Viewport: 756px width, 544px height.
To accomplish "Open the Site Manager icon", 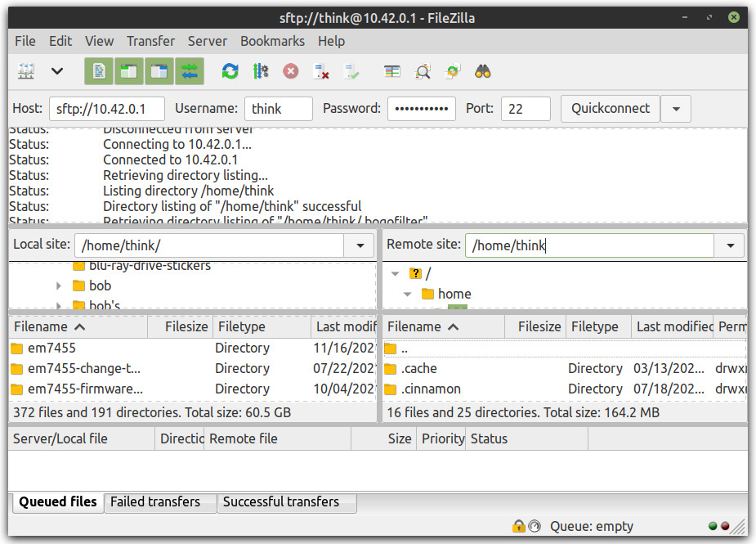I will point(26,71).
